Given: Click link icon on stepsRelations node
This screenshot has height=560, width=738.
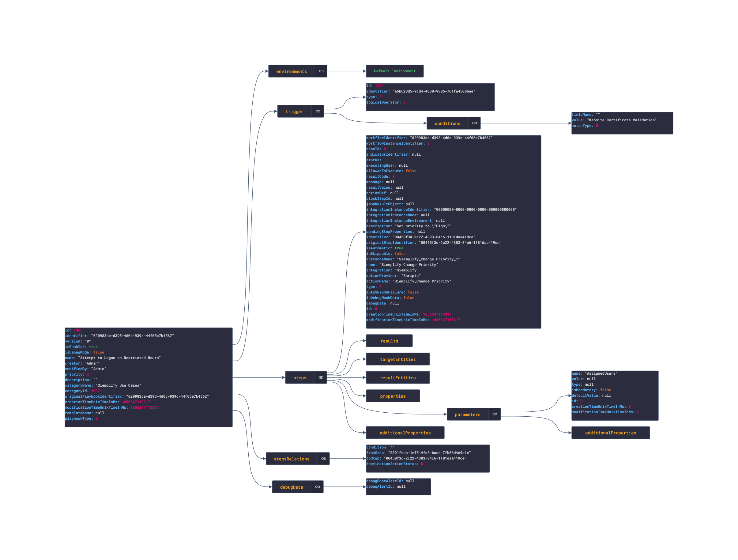Looking at the screenshot, I should coord(323,459).
